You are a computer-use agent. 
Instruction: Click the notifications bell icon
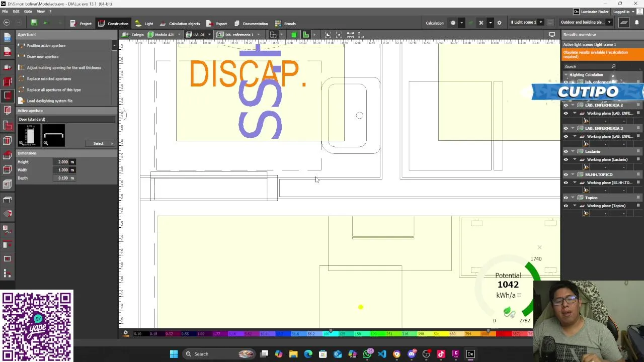(x=637, y=22)
